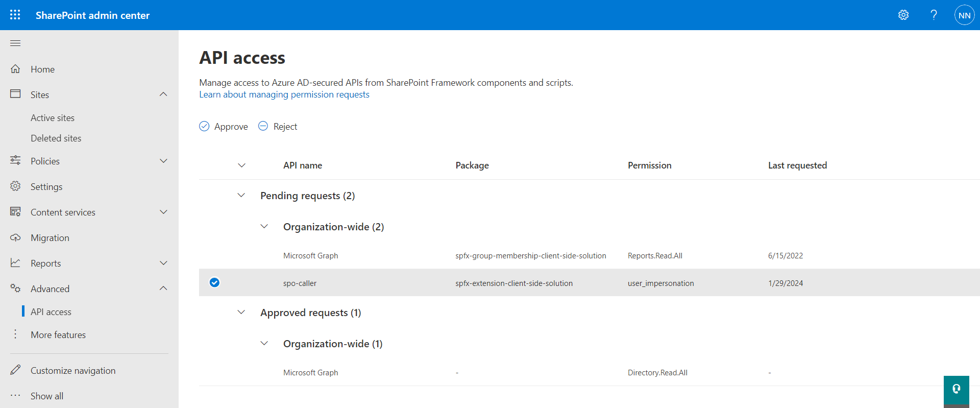
Task: Open the app launcher waffle icon
Action: click(x=15, y=15)
